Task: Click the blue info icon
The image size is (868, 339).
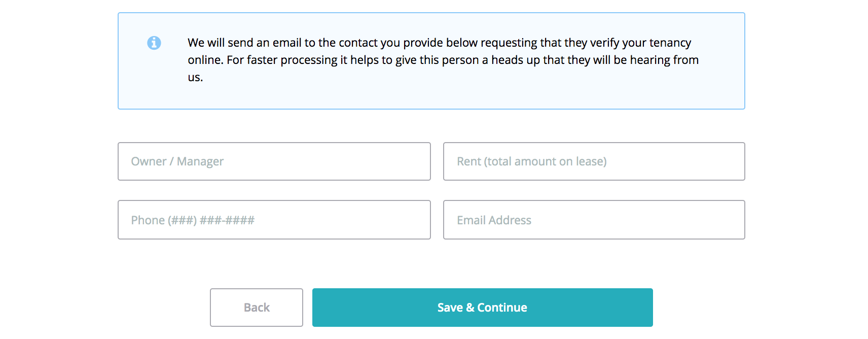Action: point(154,43)
